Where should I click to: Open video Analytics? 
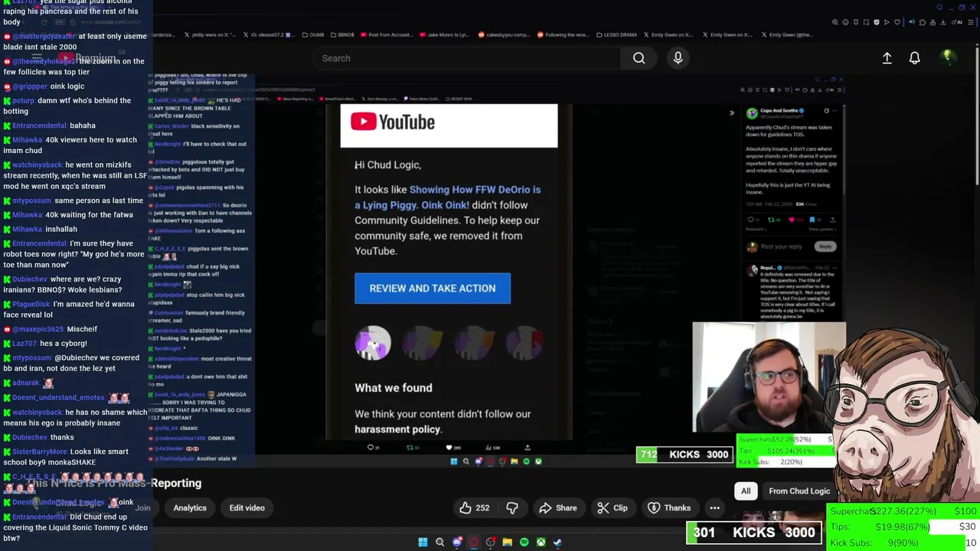tap(190, 507)
